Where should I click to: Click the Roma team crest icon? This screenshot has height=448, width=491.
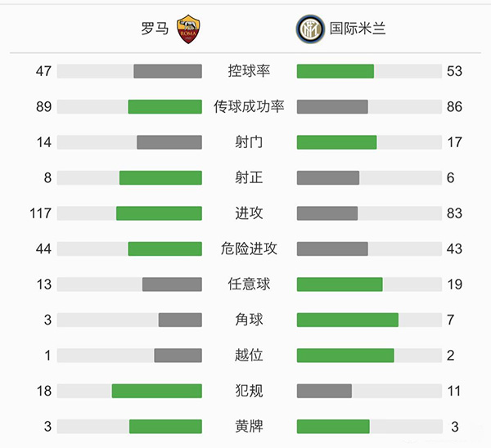coord(188,29)
